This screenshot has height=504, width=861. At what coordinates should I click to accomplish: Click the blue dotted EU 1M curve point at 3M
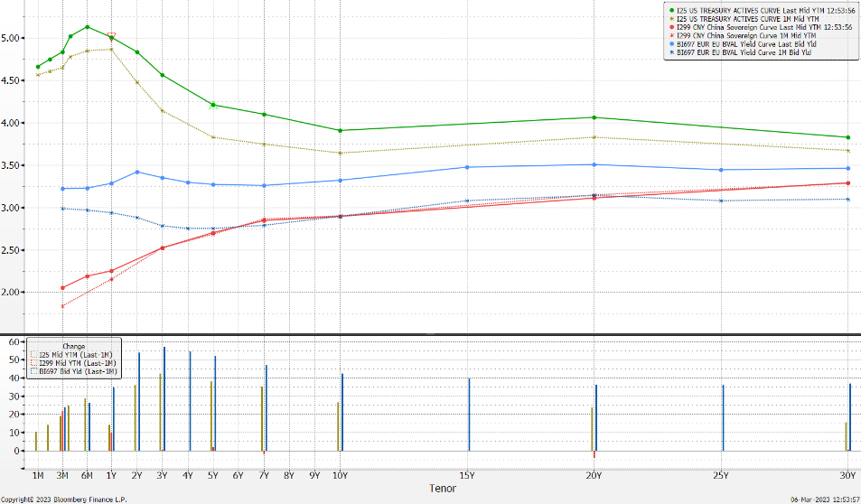pyautogui.click(x=62, y=208)
